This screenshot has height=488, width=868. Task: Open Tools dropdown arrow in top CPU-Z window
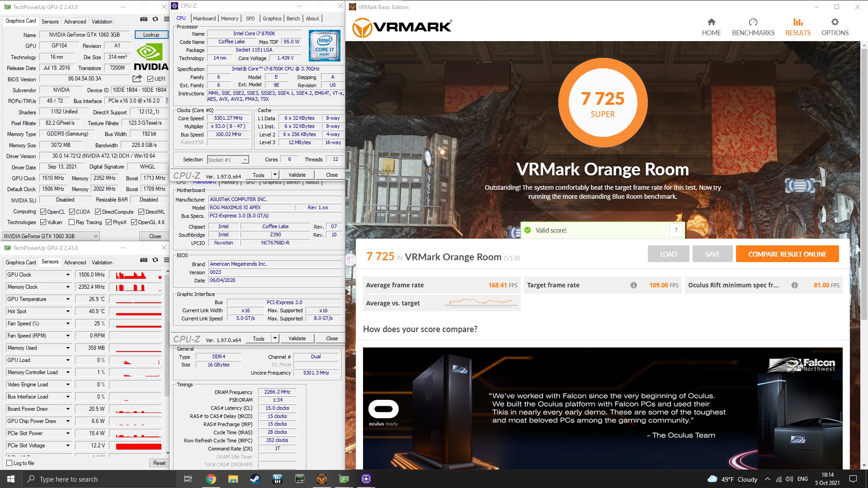[274, 175]
